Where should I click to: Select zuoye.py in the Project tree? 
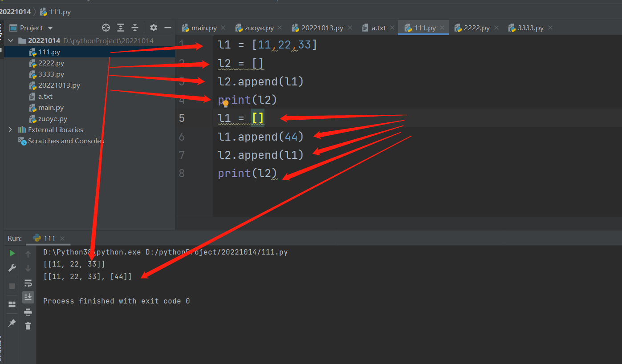point(53,119)
